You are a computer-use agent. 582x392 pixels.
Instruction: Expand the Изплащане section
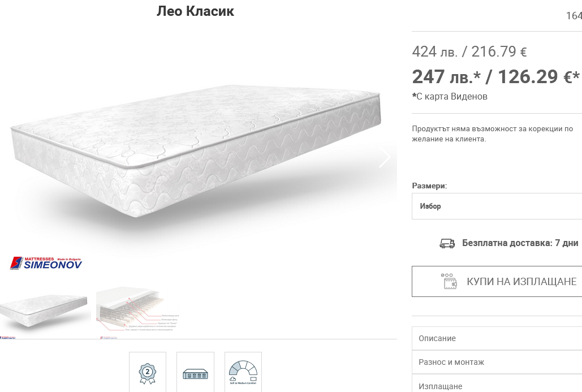point(497,384)
